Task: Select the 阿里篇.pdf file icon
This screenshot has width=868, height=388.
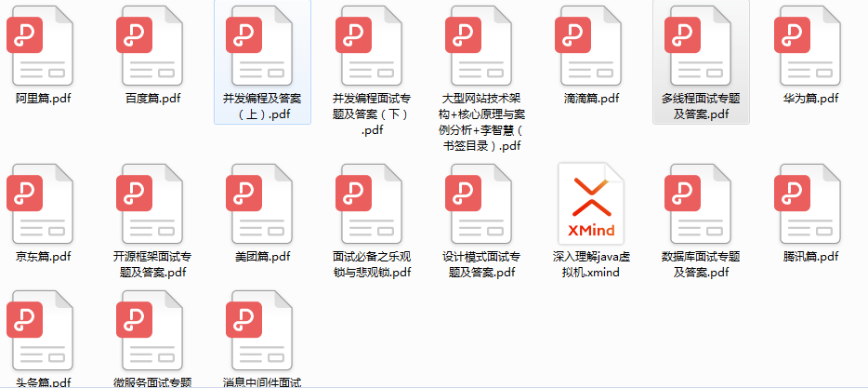Action: click(40, 46)
